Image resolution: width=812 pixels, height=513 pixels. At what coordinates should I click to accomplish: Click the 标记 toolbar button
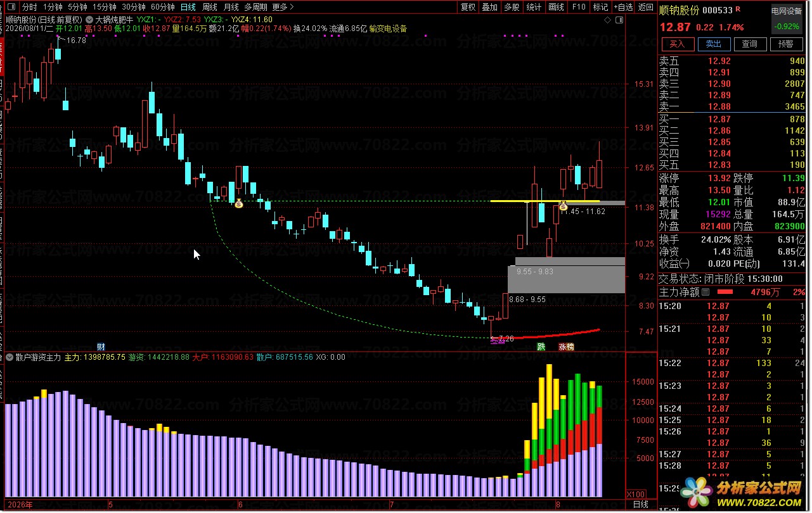600,8
